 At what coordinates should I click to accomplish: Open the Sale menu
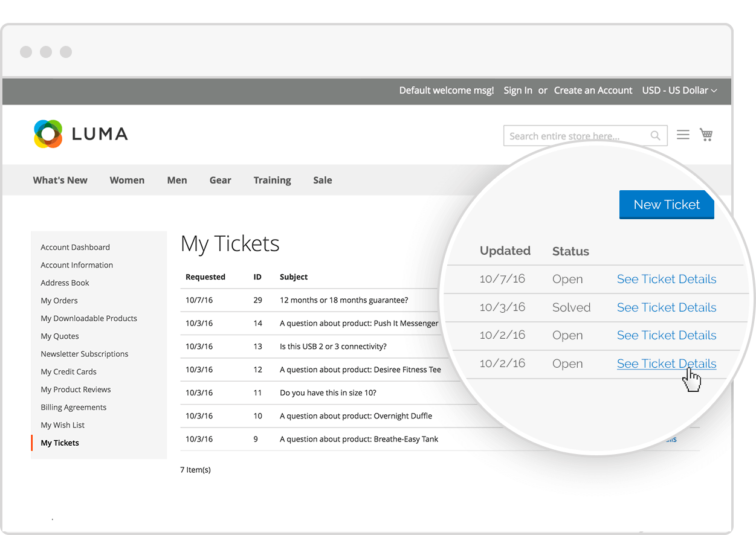323,180
